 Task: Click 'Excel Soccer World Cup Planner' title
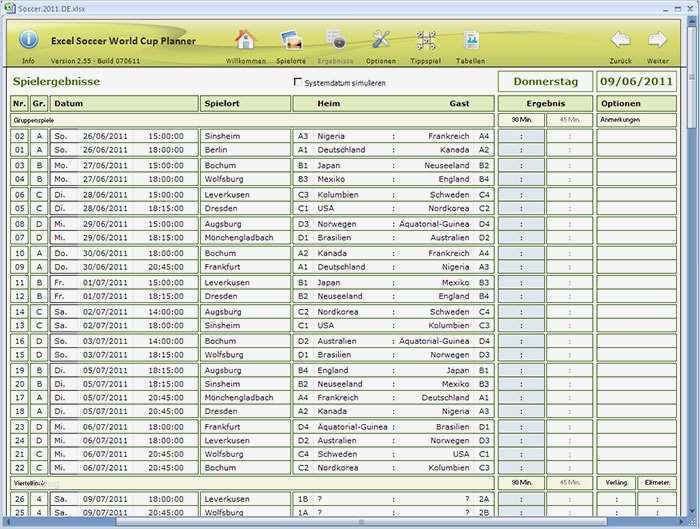click(123, 41)
